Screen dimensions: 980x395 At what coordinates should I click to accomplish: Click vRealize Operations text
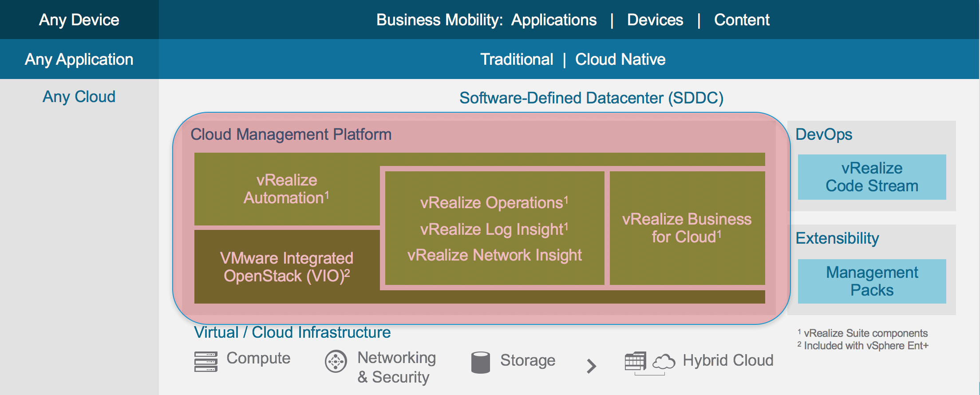pyautogui.click(x=494, y=202)
